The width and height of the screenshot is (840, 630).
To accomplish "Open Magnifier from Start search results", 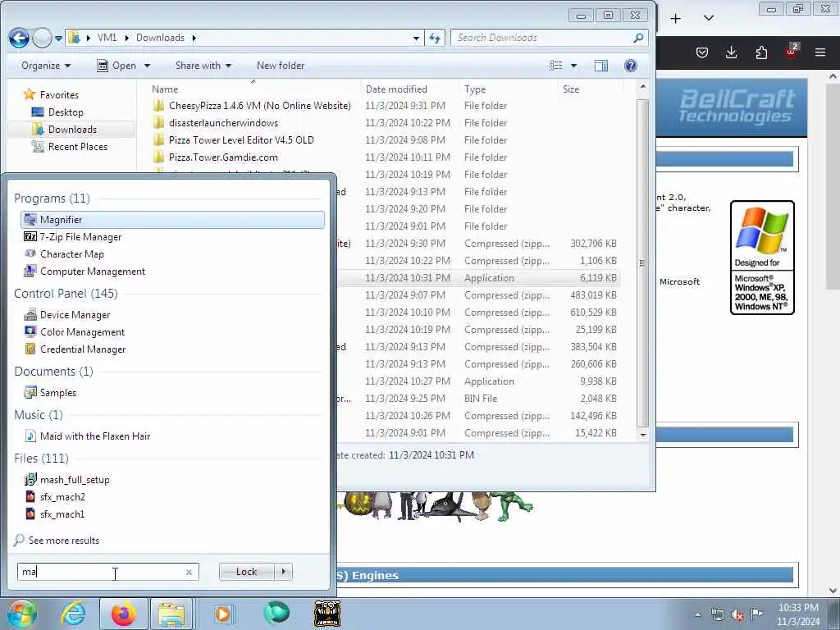I will (172, 220).
